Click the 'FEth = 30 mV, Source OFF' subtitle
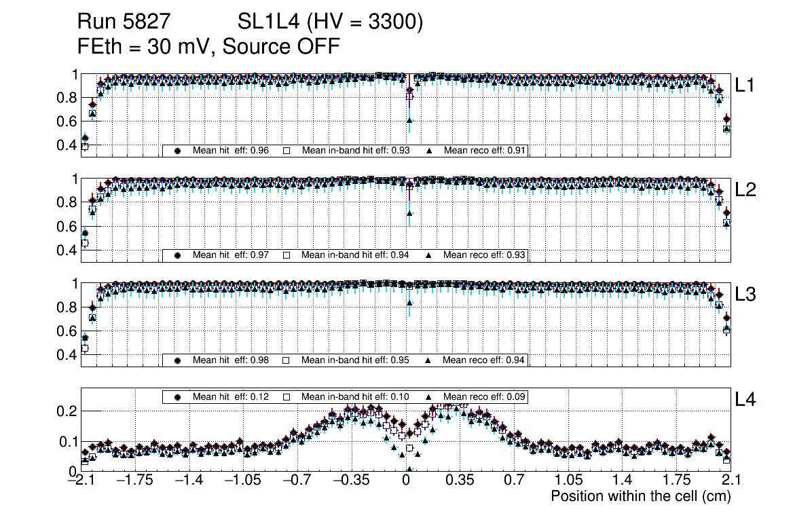This screenshot has width=812, height=524. click(x=208, y=46)
